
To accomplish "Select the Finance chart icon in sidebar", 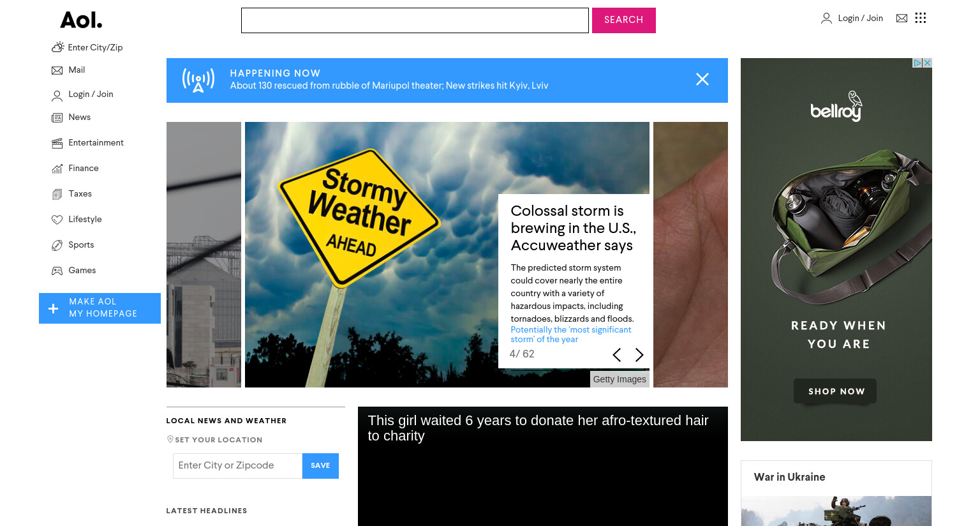I will 57,169.
